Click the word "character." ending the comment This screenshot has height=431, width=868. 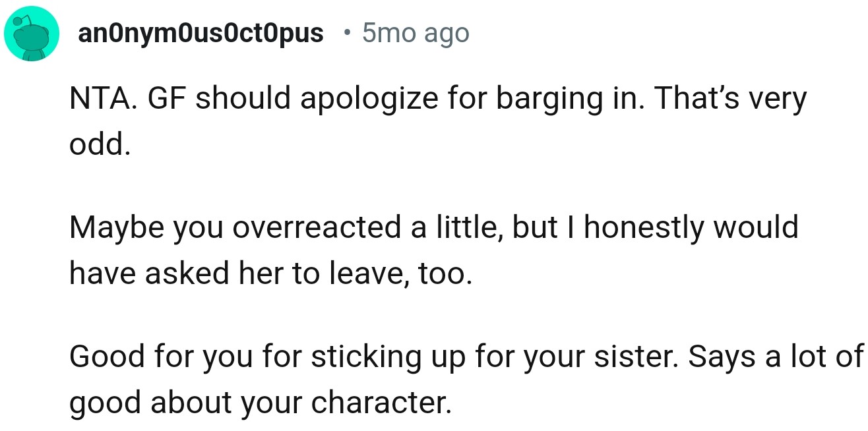pos(382,402)
